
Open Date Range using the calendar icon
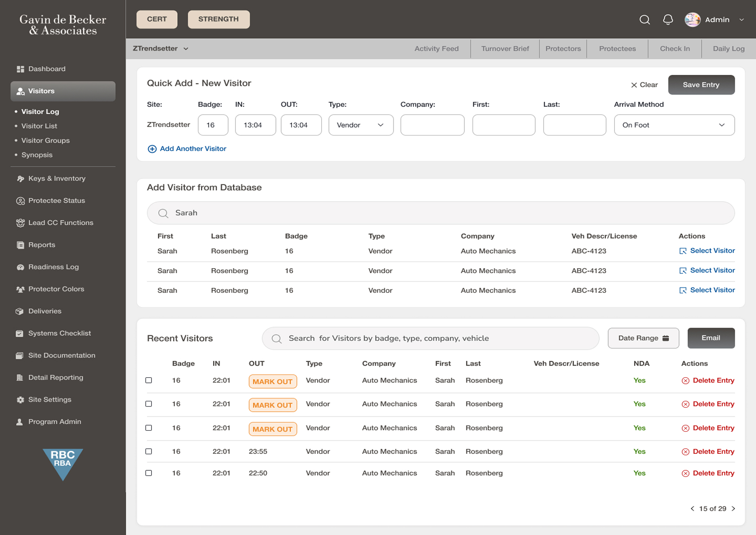point(666,338)
